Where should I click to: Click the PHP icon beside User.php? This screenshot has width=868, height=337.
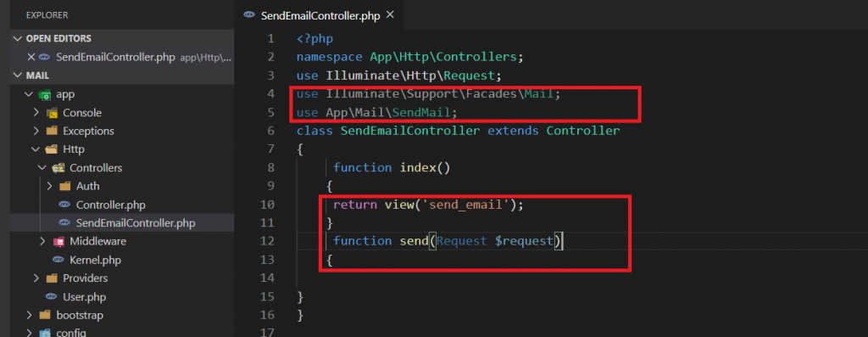52,296
